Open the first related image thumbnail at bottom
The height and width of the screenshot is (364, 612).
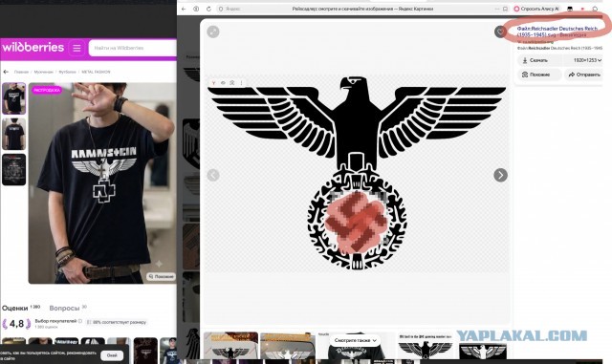coord(230,346)
